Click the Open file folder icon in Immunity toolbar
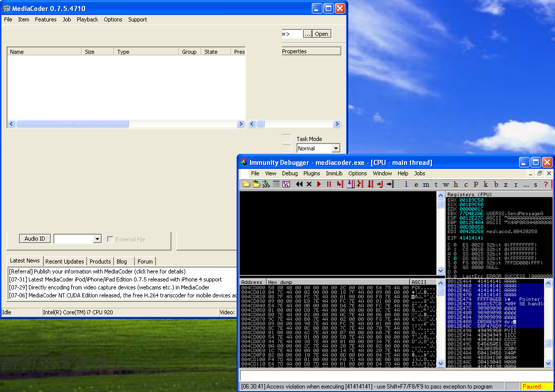 tap(246, 184)
